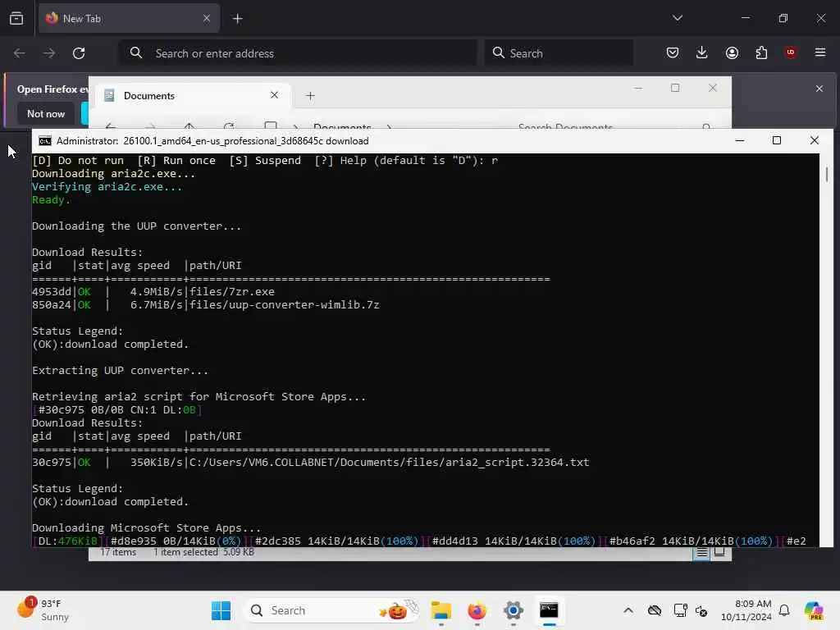Open Firefox application menu
This screenshot has height=630, width=840.
(x=820, y=52)
